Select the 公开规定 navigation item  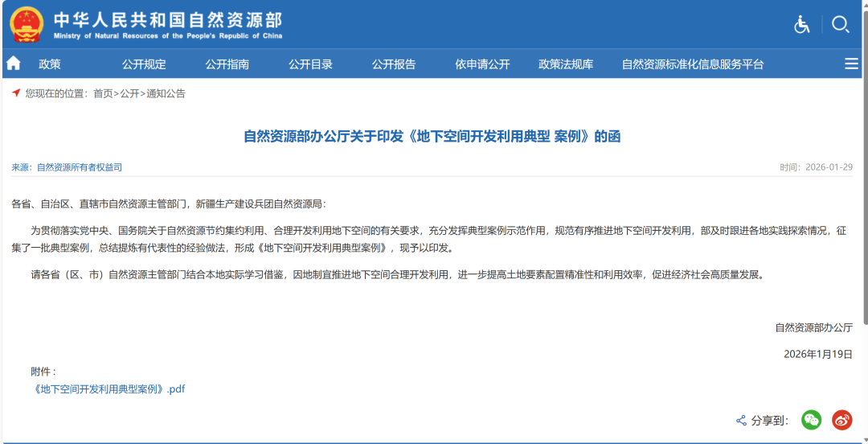coord(144,64)
